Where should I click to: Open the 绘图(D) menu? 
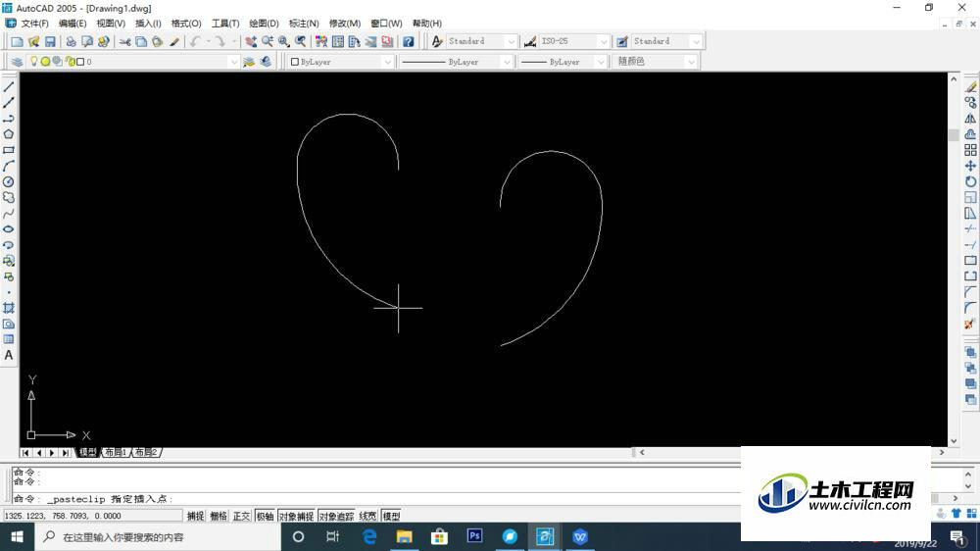tap(264, 24)
